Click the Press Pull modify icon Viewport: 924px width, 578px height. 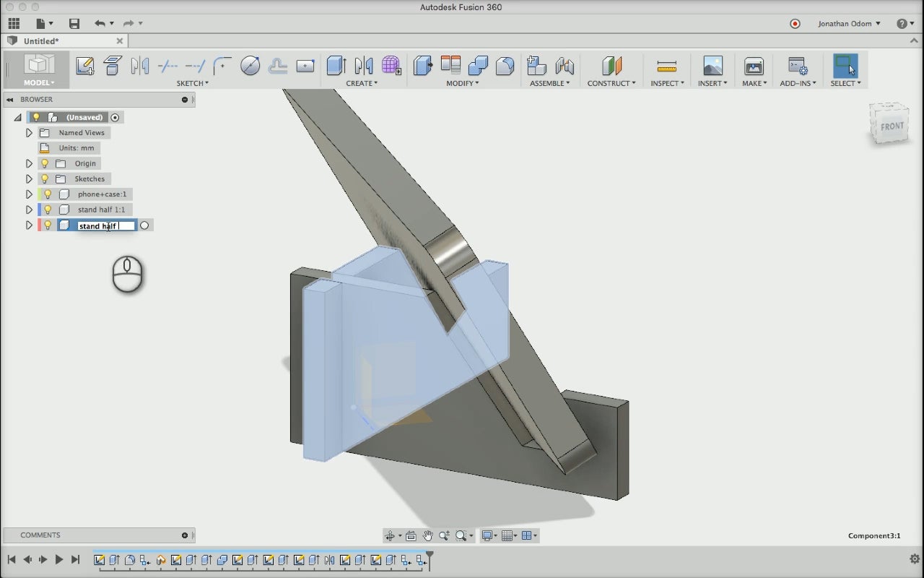pos(422,66)
